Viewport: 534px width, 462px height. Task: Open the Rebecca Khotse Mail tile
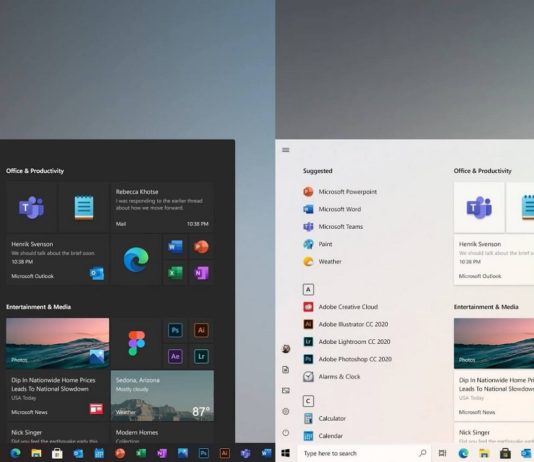pyautogui.click(x=162, y=207)
